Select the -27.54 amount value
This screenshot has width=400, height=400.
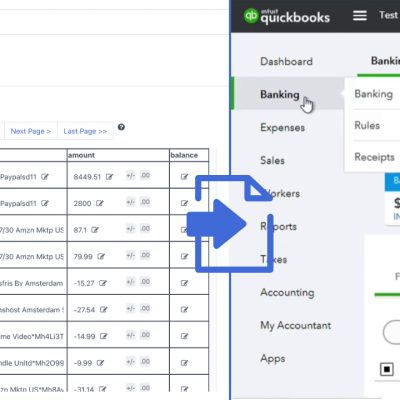point(84,310)
